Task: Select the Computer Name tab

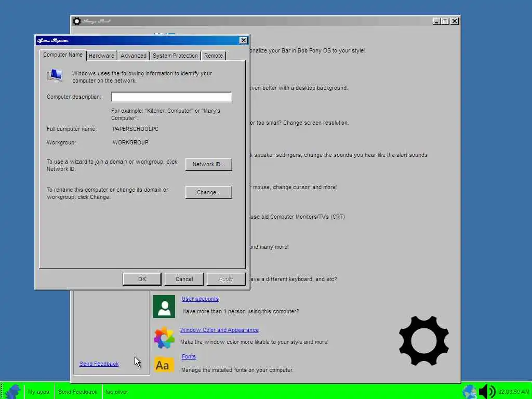Action: click(63, 55)
